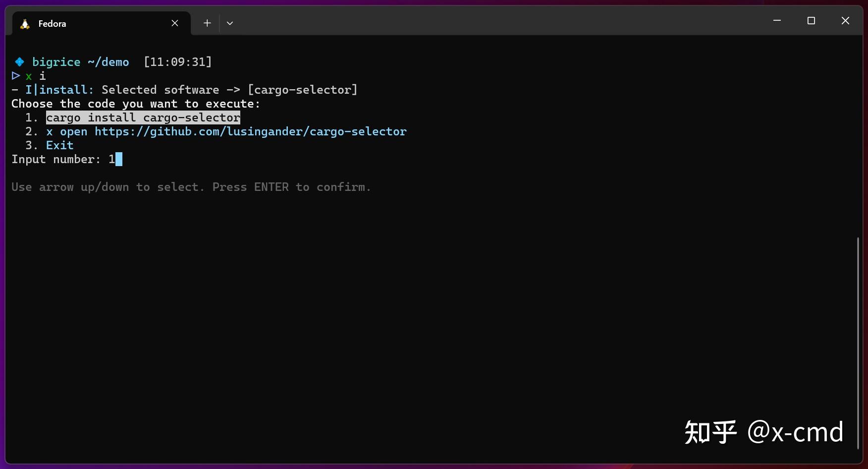Open a new terminal tab with plus icon
This screenshot has width=868, height=469.
pos(207,23)
